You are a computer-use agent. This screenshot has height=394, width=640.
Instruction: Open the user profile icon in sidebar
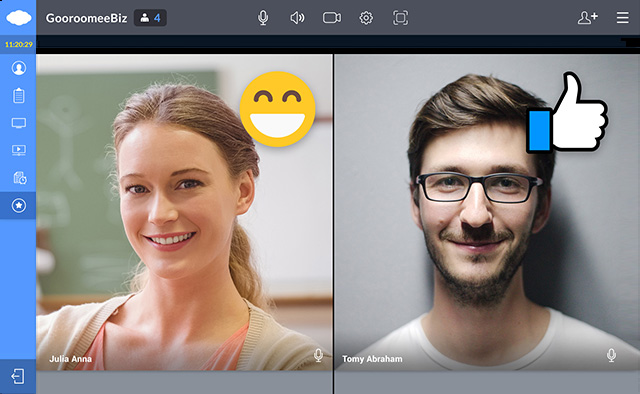(x=18, y=68)
